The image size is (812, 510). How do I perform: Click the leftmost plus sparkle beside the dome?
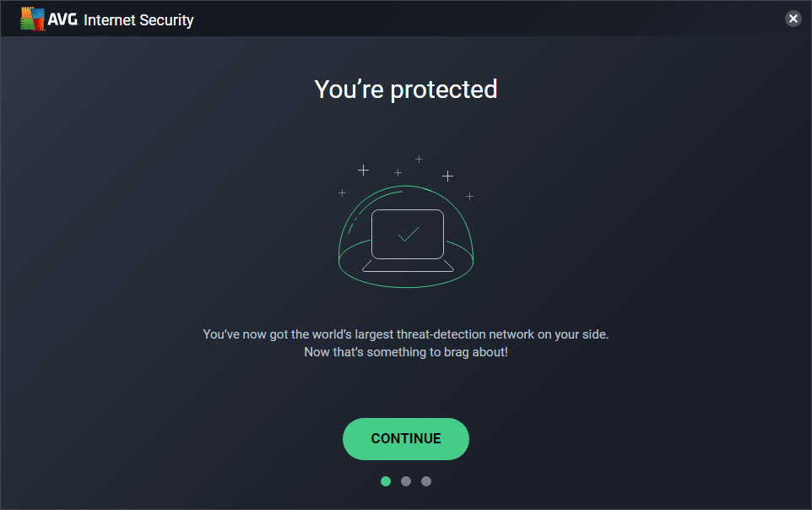(x=342, y=193)
